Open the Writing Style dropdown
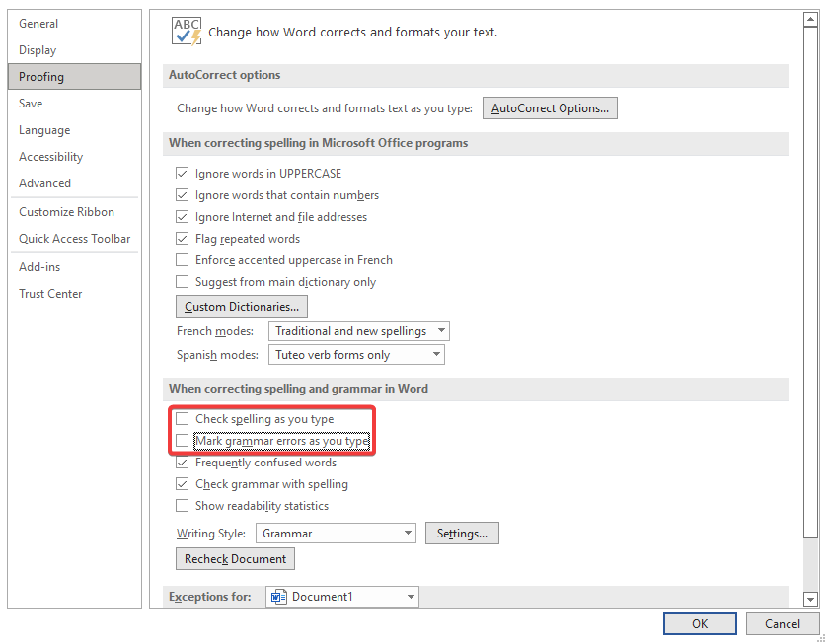This screenshot has width=827, height=644. pos(336,534)
